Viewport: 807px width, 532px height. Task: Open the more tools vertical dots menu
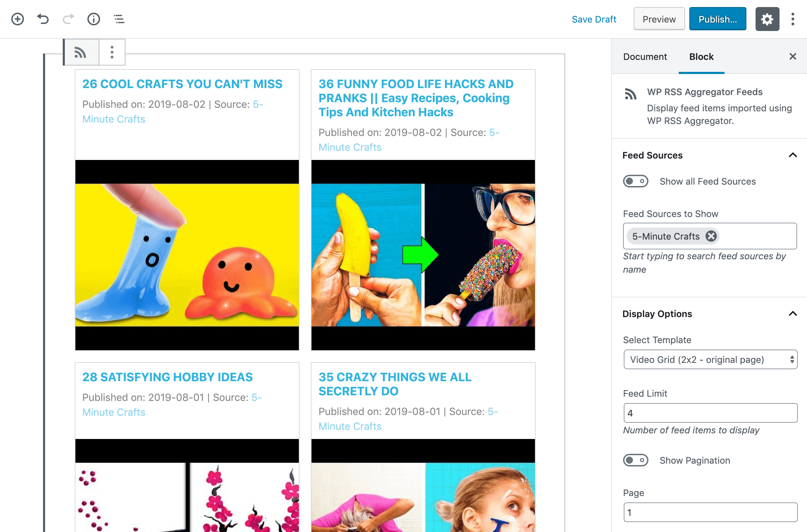click(x=793, y=19)
